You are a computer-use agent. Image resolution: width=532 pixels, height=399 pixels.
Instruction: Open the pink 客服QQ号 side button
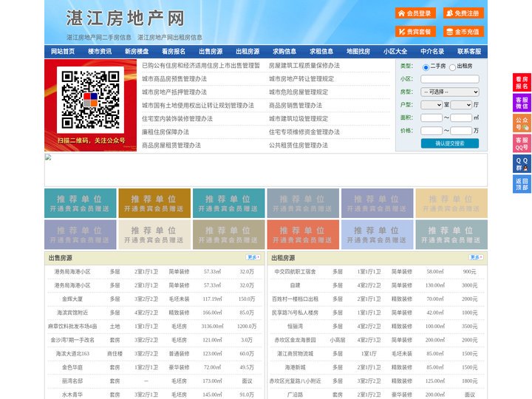click(x=522, y=143)
